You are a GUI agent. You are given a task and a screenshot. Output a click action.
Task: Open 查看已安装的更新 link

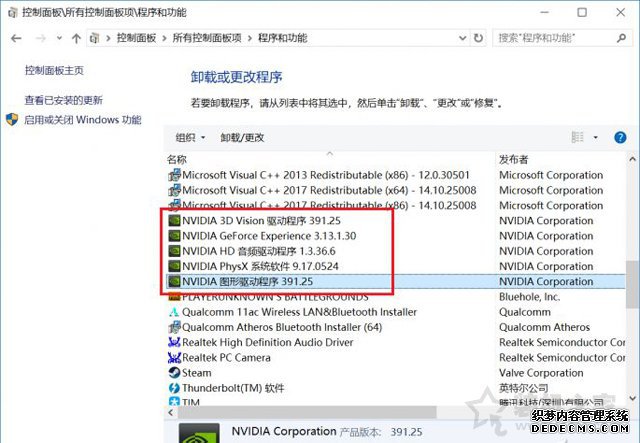click(63, 100)
